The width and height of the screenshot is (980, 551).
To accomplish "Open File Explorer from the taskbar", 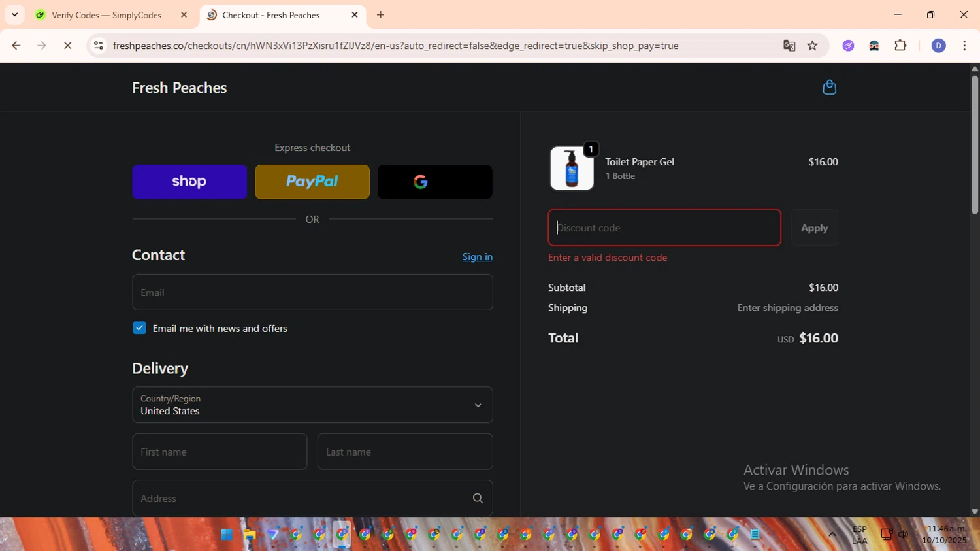I will coord(250,535).
